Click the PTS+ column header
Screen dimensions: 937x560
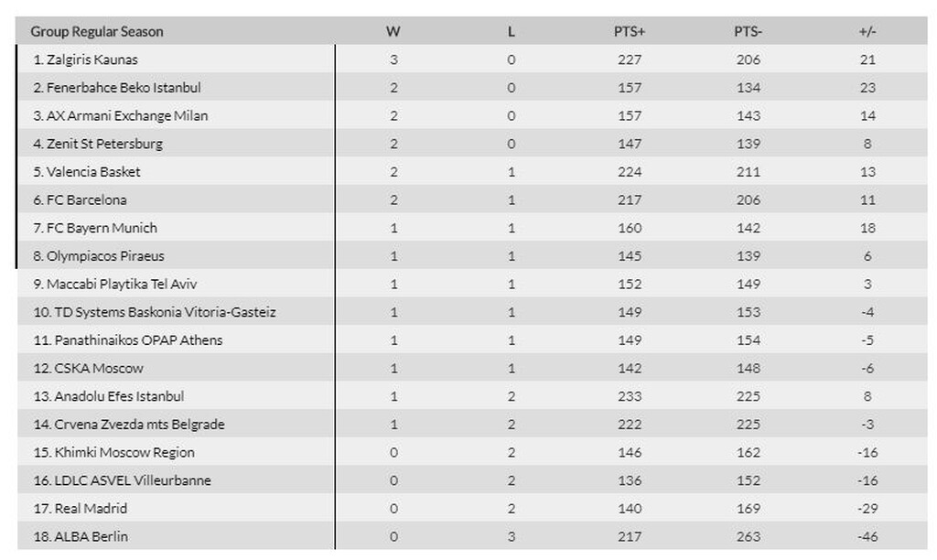click(x=630, y=31)
